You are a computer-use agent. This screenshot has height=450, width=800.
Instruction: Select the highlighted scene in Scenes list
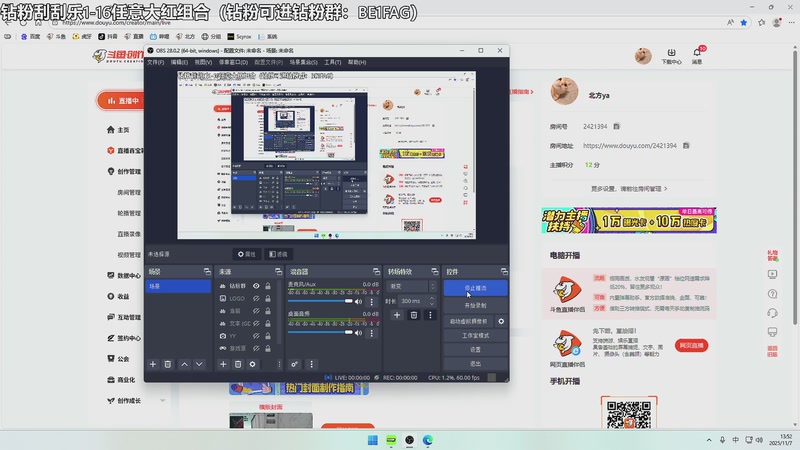click(x=178, y=286)
